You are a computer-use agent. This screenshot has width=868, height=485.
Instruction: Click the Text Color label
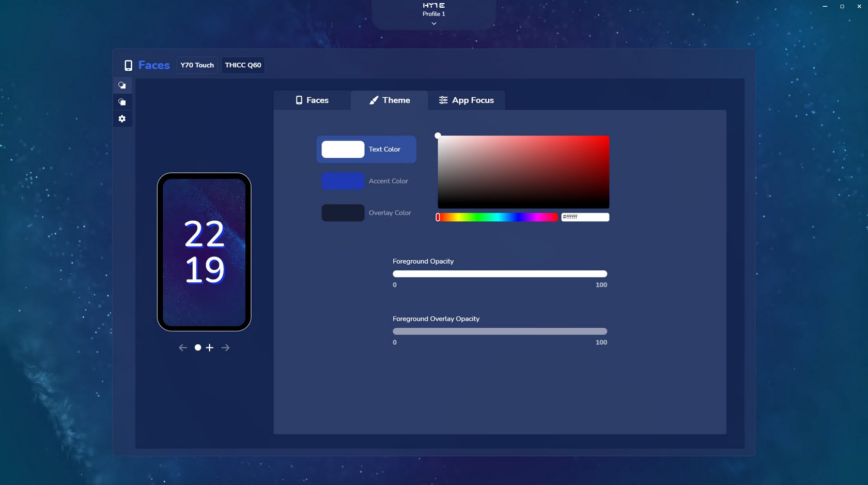pos(384,149)
